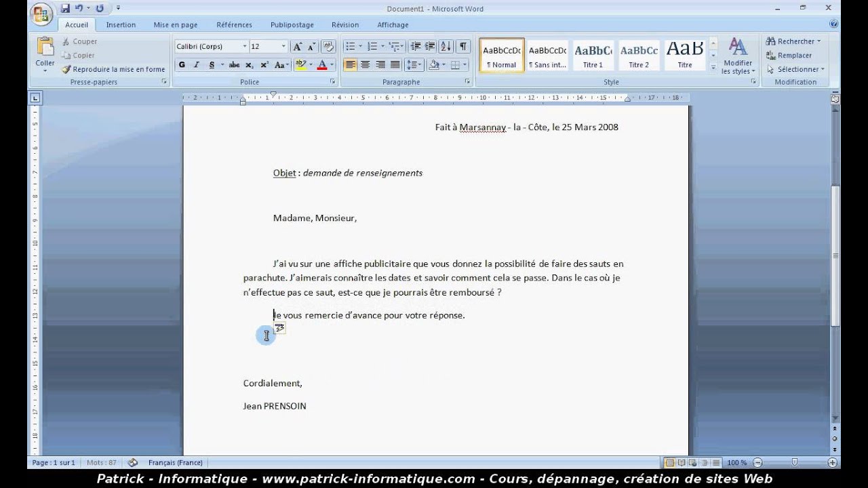Align text right

tap(380, 65)
